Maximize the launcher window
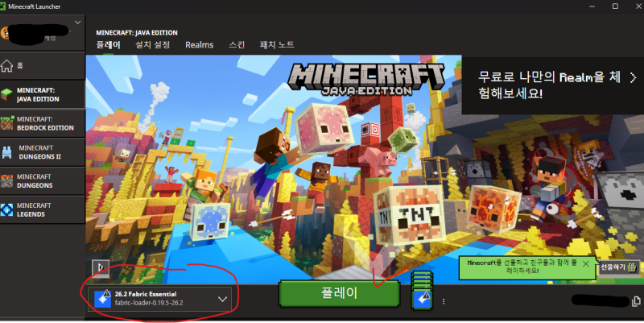The width and height of the screenshot is (644, 323). click(x=615, y=6)
